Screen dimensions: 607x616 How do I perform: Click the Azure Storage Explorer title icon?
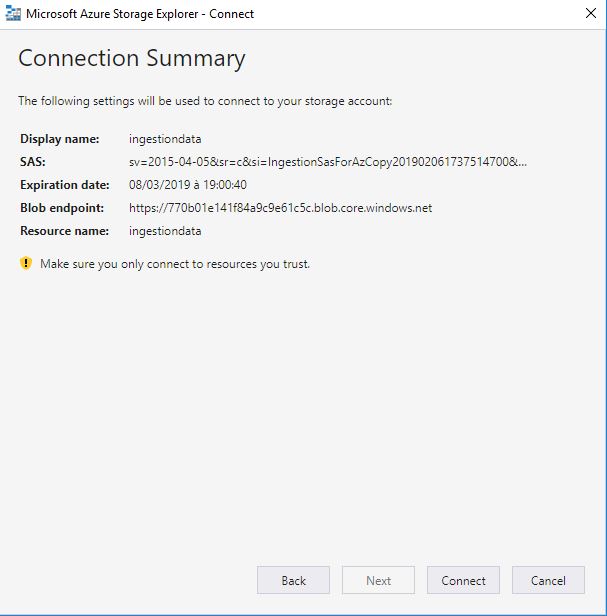[x=13, y=14]
